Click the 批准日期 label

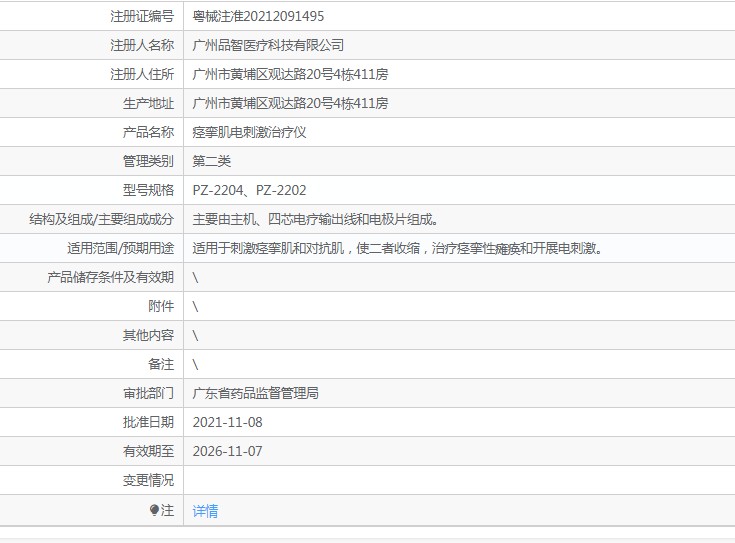148,422
